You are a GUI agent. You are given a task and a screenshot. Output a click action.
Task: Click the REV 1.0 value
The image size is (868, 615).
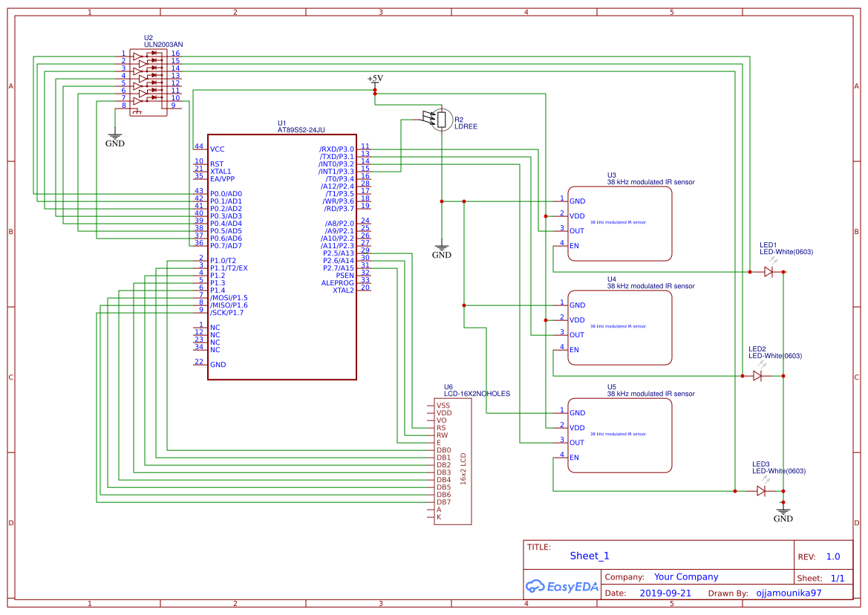833,556
